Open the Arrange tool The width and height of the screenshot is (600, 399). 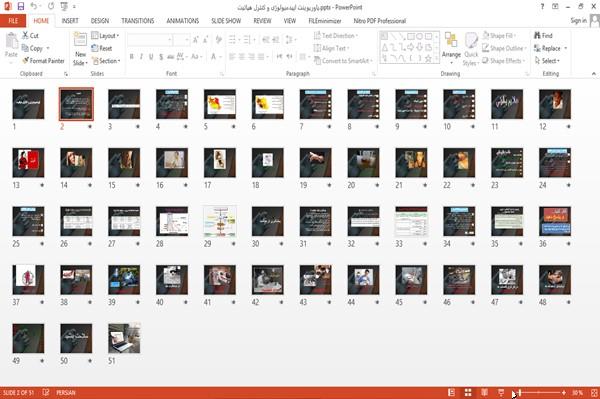[451, 49]
